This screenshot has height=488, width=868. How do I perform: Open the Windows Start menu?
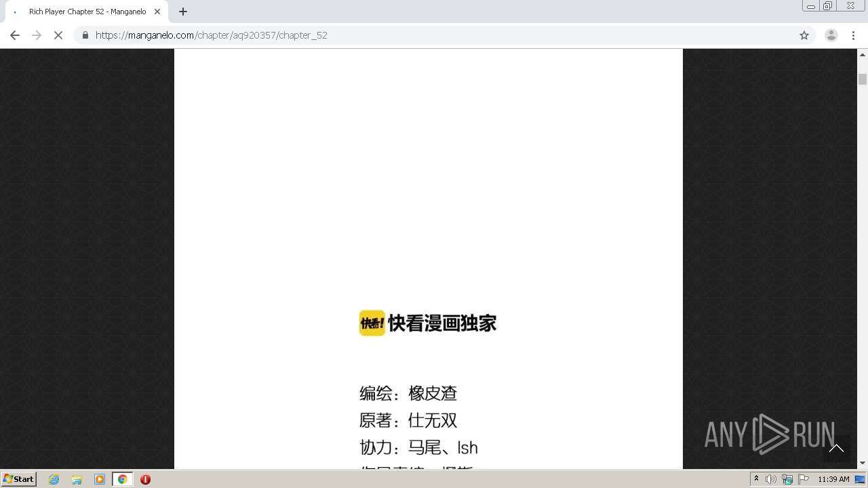19,479
